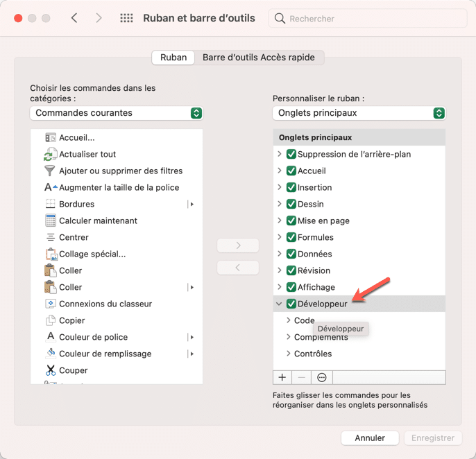476x459 pixels.
Task: Click the Enregistrer button
Action: point(433,438)
